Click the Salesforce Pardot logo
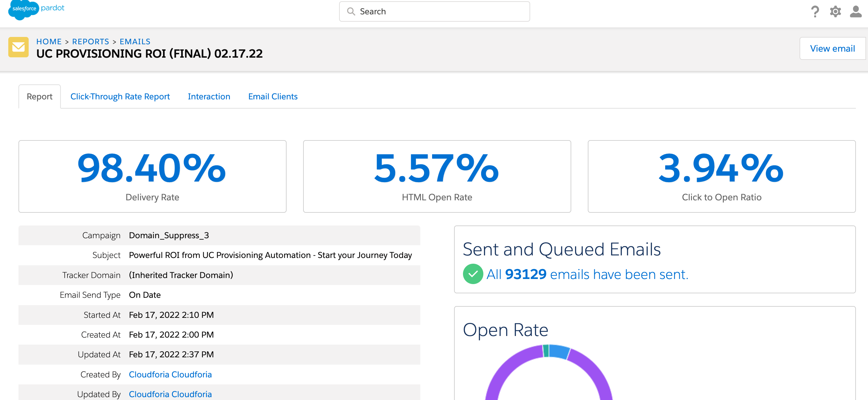This screenshot has height=400, width=868. coord(36,10)
